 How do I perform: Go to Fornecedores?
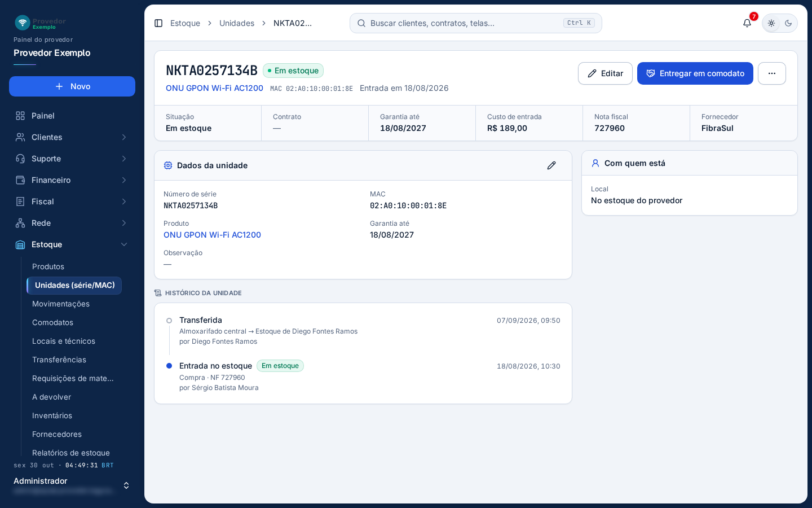(57, 434)
